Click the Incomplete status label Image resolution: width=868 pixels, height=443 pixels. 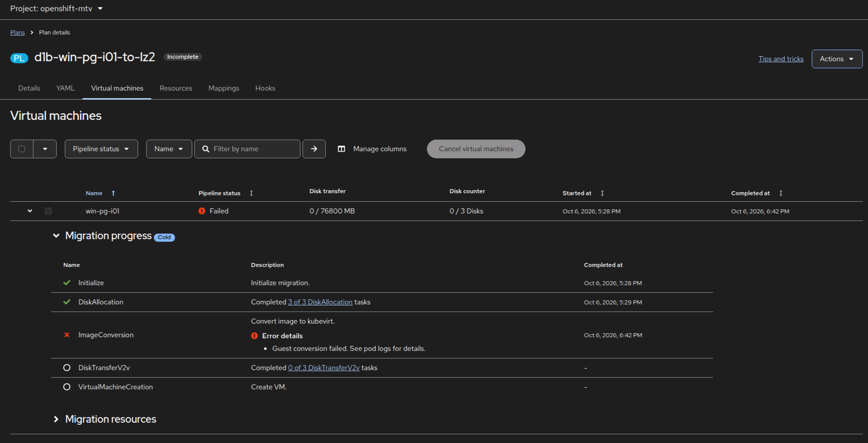(x=183, y=57)
